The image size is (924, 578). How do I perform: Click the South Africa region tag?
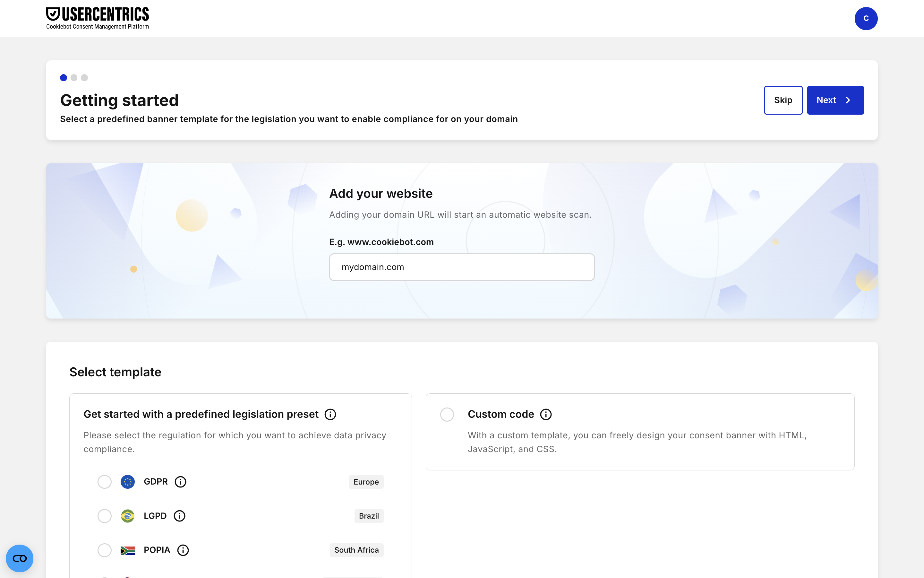(356, 550)
